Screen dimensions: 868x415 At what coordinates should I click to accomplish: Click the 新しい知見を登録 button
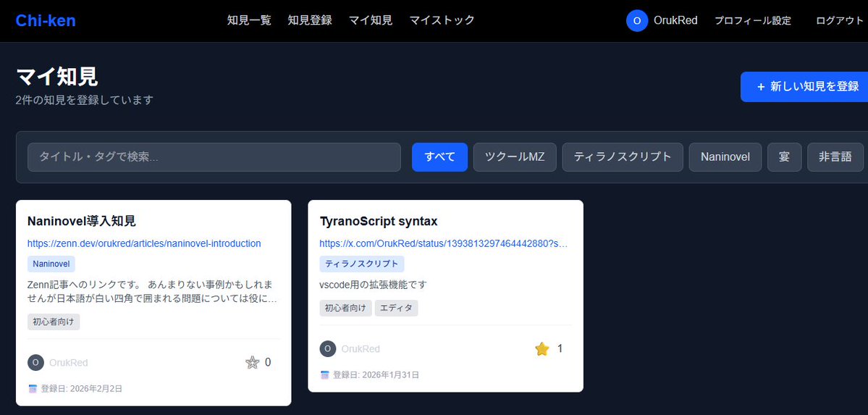coord(804,86)
